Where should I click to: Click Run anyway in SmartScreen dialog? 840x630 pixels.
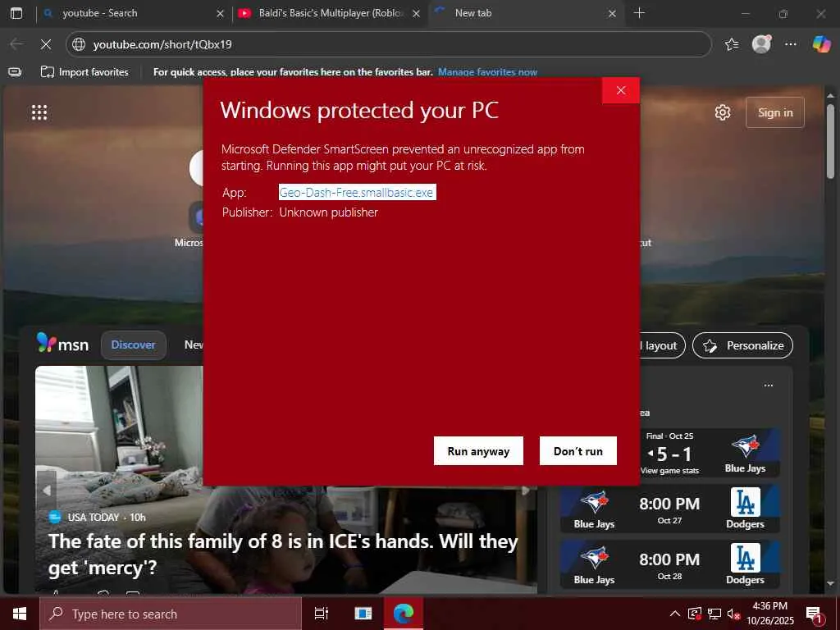478,451
